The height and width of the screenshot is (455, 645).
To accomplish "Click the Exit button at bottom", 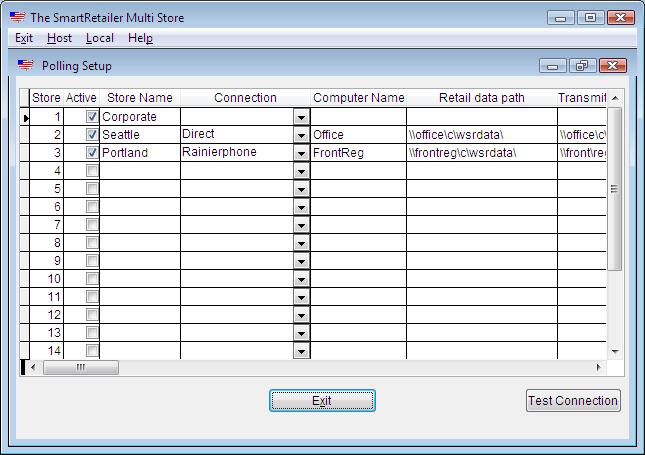I will coord(322,401).
